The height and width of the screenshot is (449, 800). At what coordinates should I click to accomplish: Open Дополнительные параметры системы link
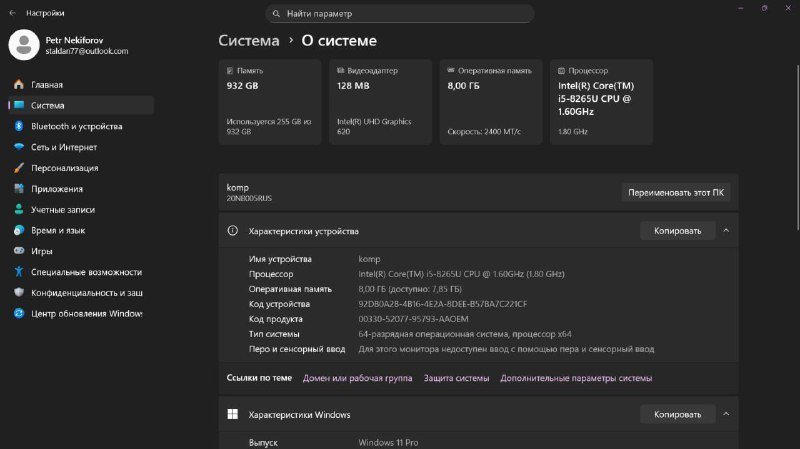(x=576, y=378)
